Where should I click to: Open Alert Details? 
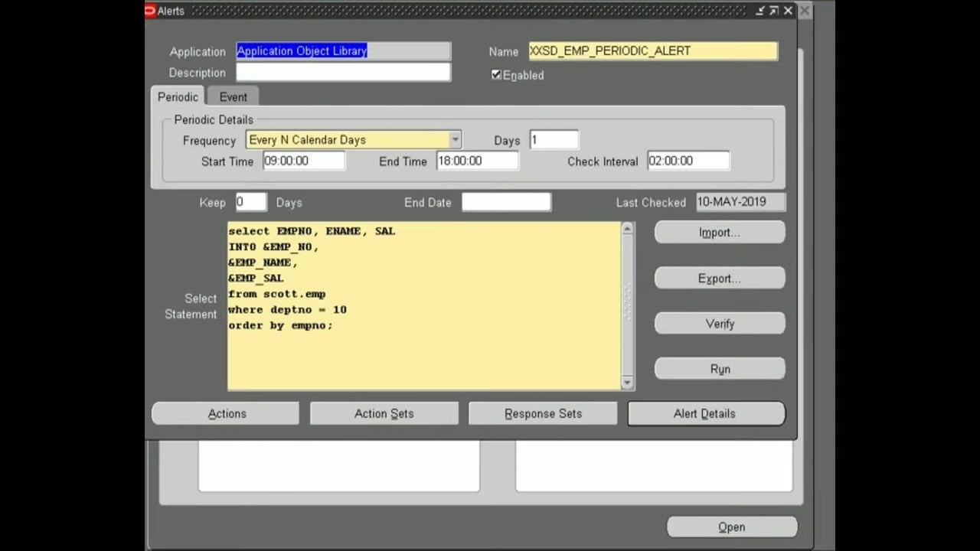[x=706, y=413]
